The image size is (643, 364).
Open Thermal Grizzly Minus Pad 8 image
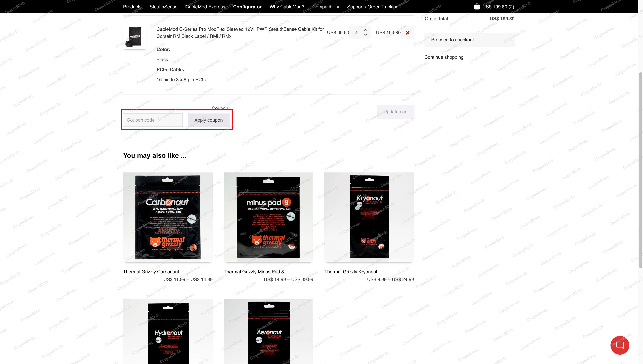(268, 217)
